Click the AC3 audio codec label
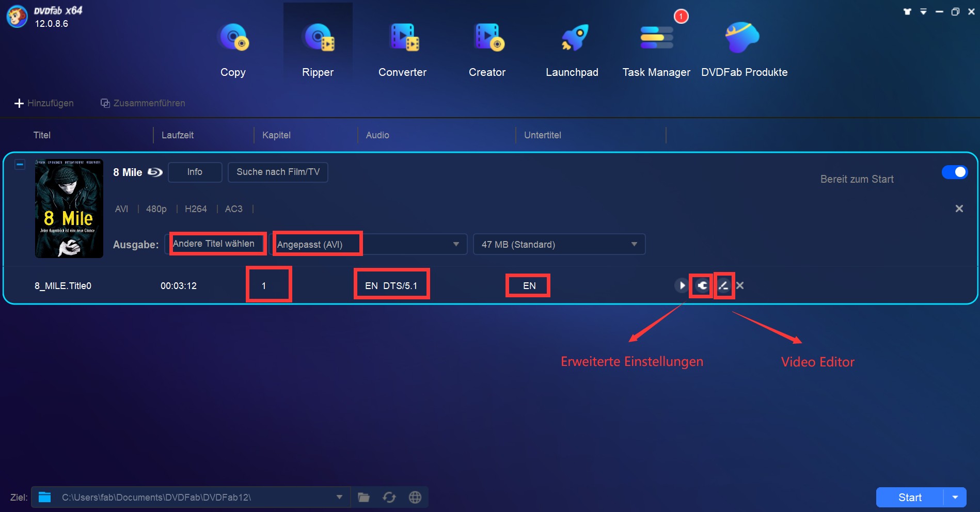The width and height of the screenshot is (980, 512). pos(233,209)
